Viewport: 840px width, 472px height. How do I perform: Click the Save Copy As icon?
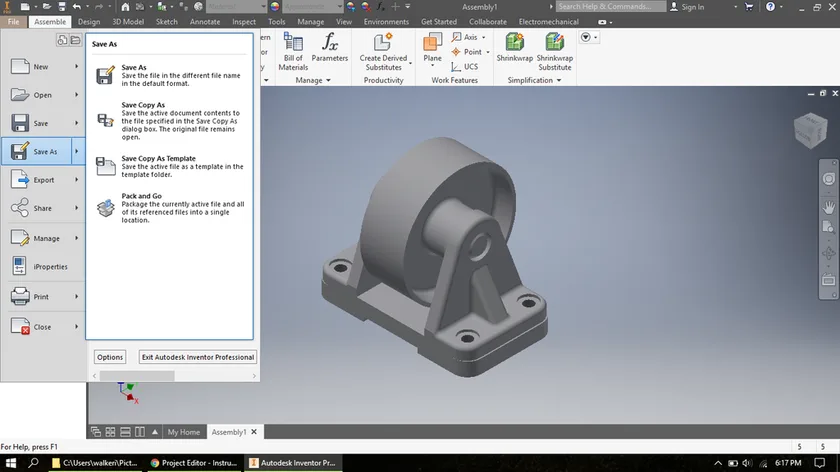point(105,120)
